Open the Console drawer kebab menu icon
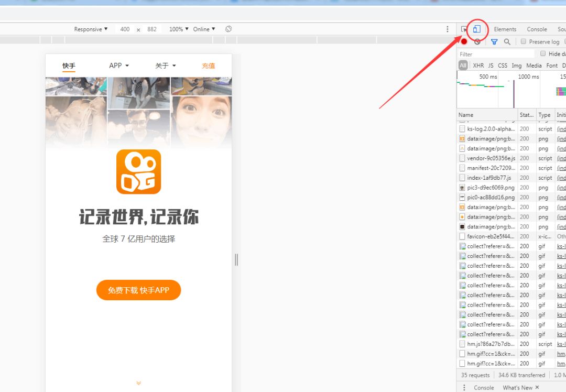Screen dimensions: 566x392 click(465, 387)
